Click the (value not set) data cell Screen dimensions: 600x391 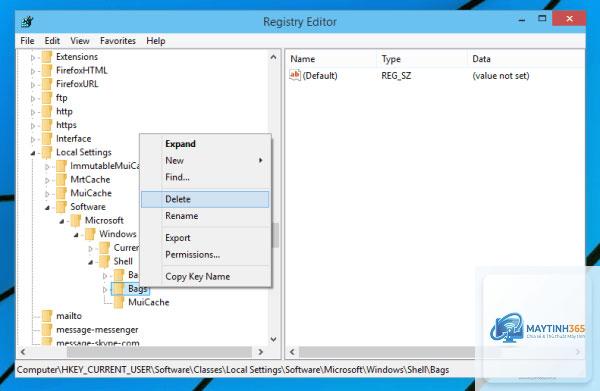(x=501, y=75)
